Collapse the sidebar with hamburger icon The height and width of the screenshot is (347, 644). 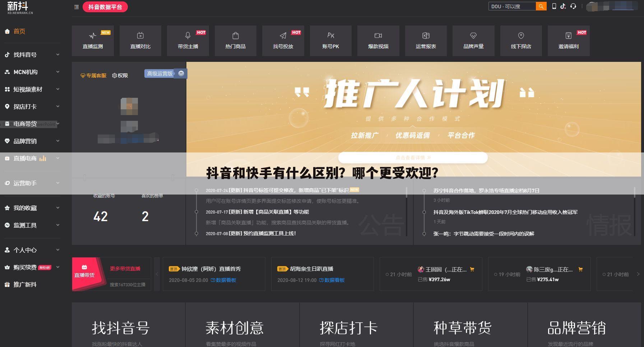pyautogui.click(x=77, y=7)
